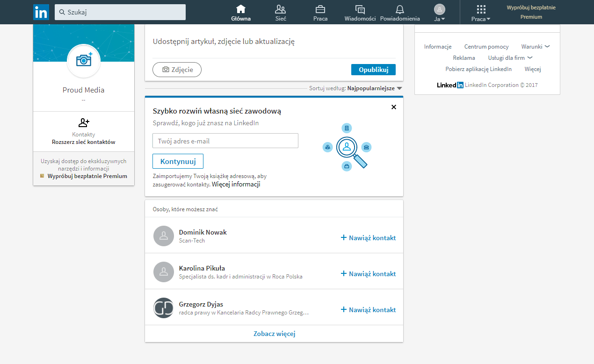Click the Zobacz więcej link

pyautogui.click(x=274, y=334)
